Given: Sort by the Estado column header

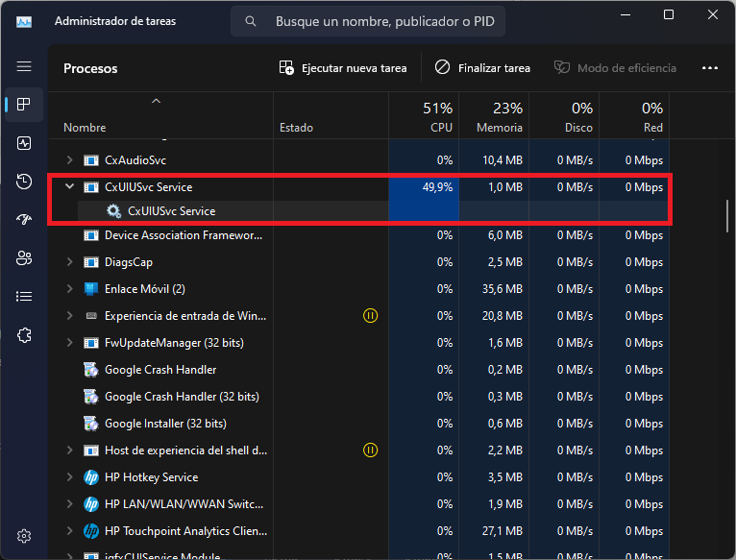Looking at the screenshot, I should [x=331, y=115].
